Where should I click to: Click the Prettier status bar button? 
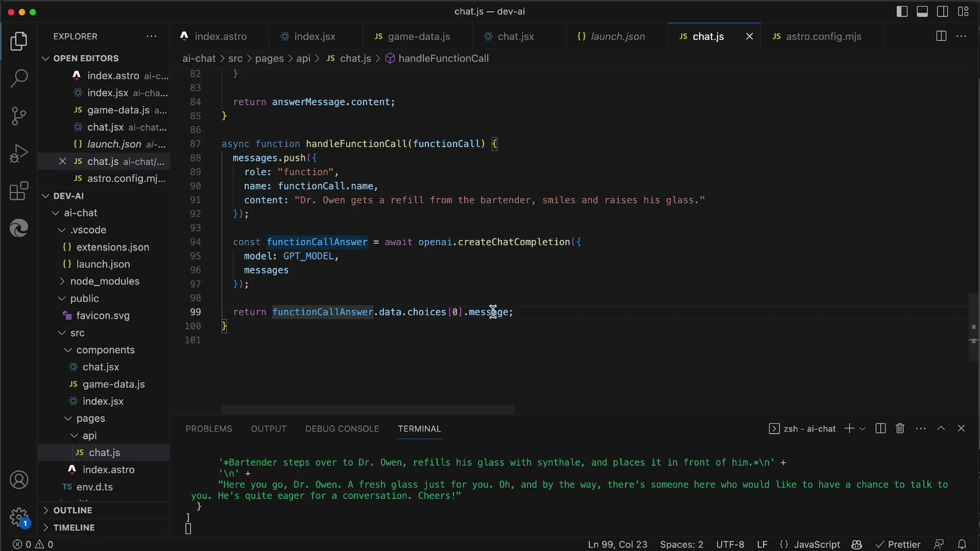point(898,544)
